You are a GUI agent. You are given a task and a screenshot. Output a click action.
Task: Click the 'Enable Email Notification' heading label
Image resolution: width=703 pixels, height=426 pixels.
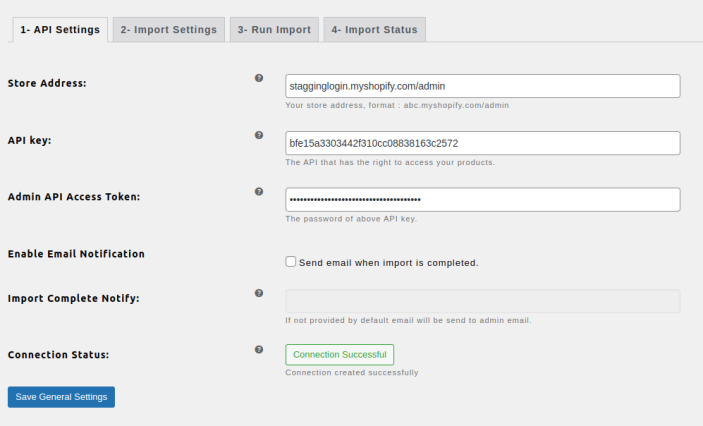(76, 254)
